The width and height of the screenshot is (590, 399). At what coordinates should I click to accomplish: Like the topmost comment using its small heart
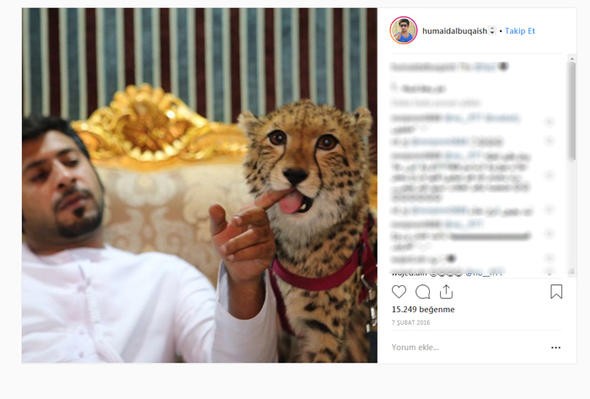pos(549,122)
